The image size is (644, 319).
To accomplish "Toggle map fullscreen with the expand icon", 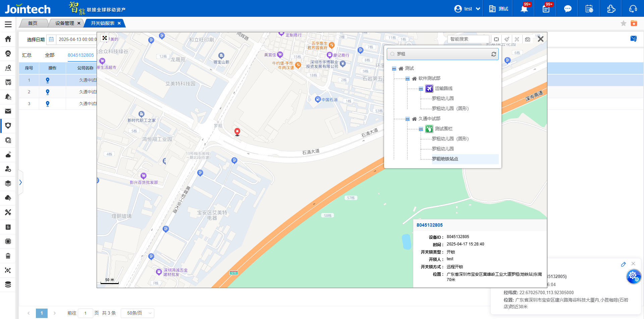I will (105, 38).
